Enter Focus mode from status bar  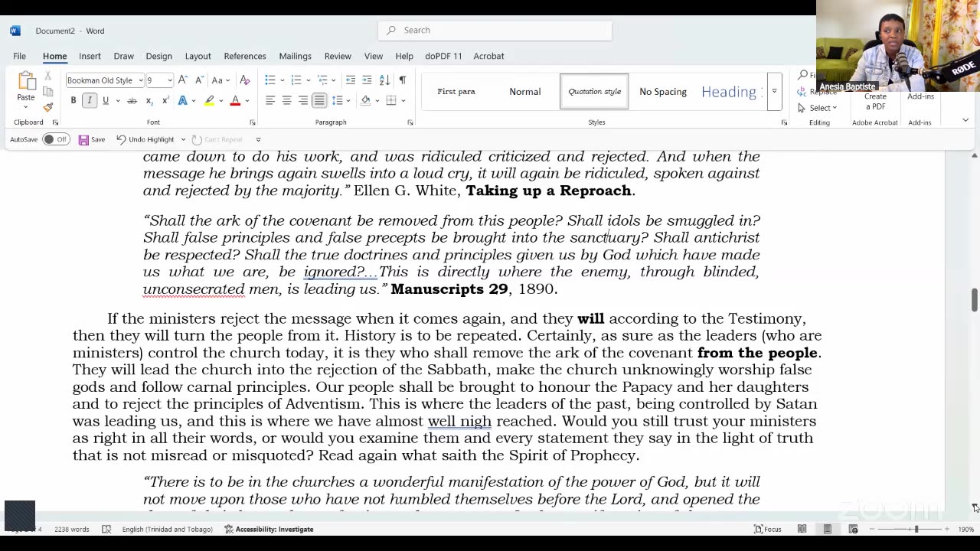(768, 529)
